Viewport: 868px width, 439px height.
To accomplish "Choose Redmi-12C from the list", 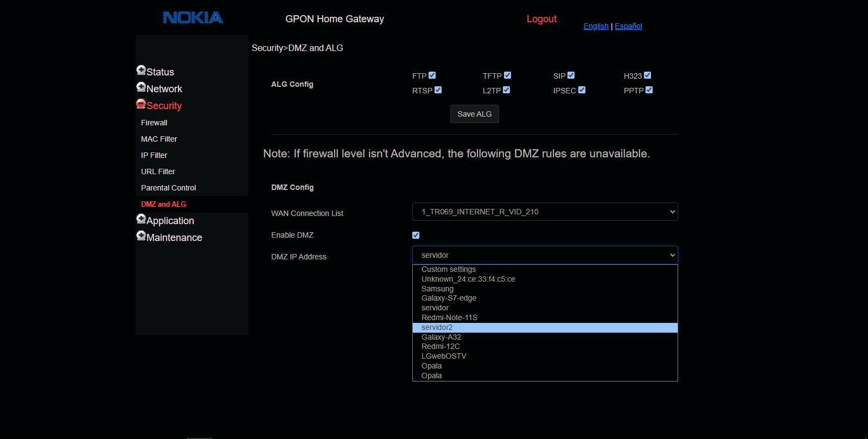I will pos(545,347).
